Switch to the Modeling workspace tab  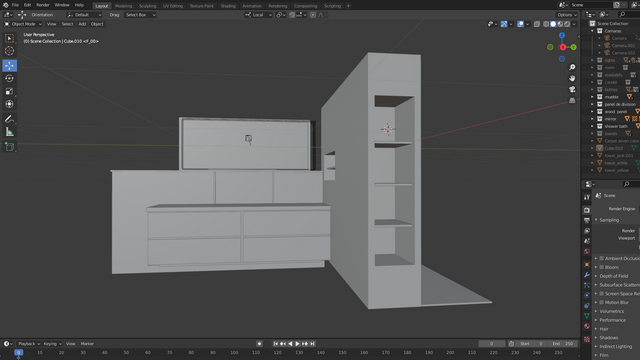click(x=123, y=6)
